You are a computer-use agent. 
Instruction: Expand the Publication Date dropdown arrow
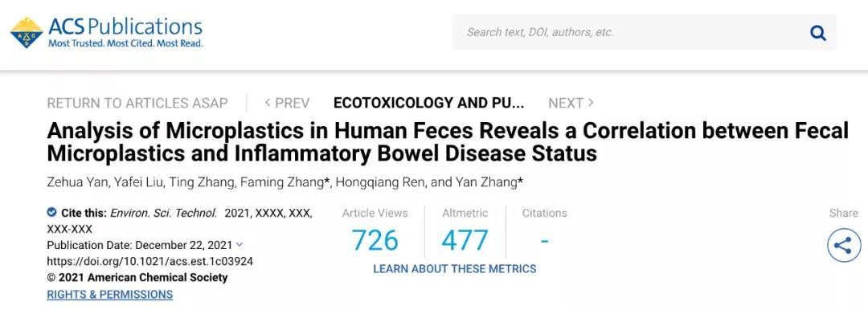[x=240, y=245]
